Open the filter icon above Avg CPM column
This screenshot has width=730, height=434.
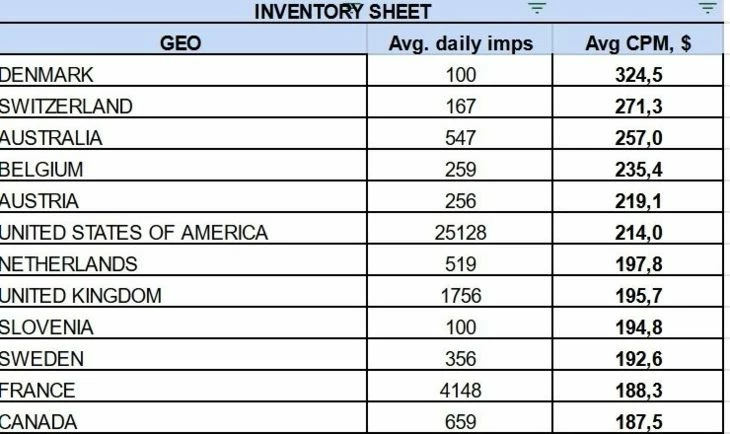click(708, 8)
